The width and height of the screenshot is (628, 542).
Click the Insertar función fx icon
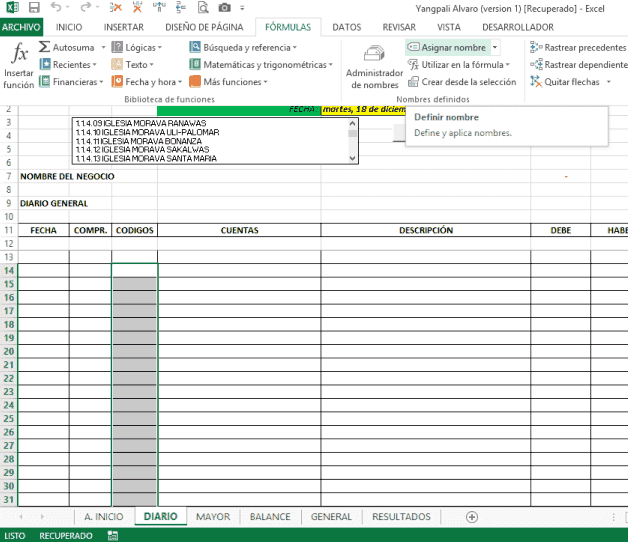[x=19, y=53]
